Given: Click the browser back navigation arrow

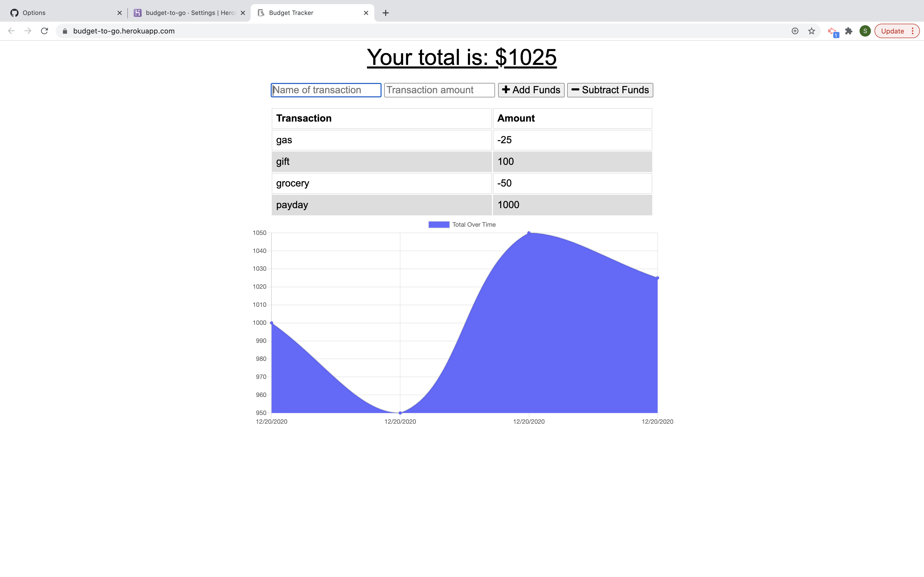Looking at the screenshot, I should click(11, 31).
